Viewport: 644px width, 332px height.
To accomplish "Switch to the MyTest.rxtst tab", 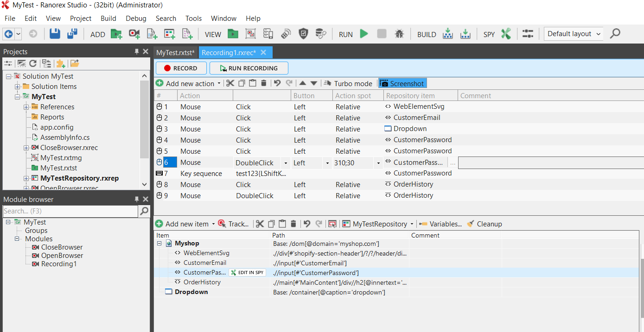I will tap(175, 52).
